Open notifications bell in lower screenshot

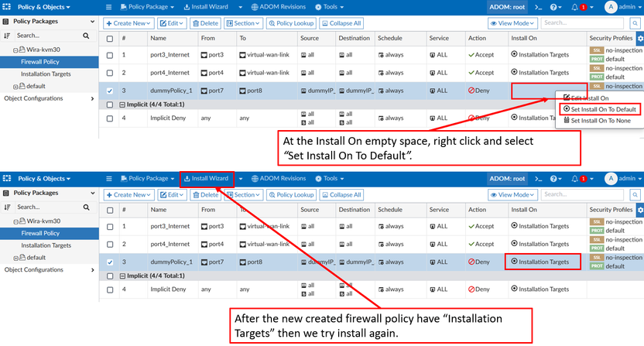click(x=574, y=179)
